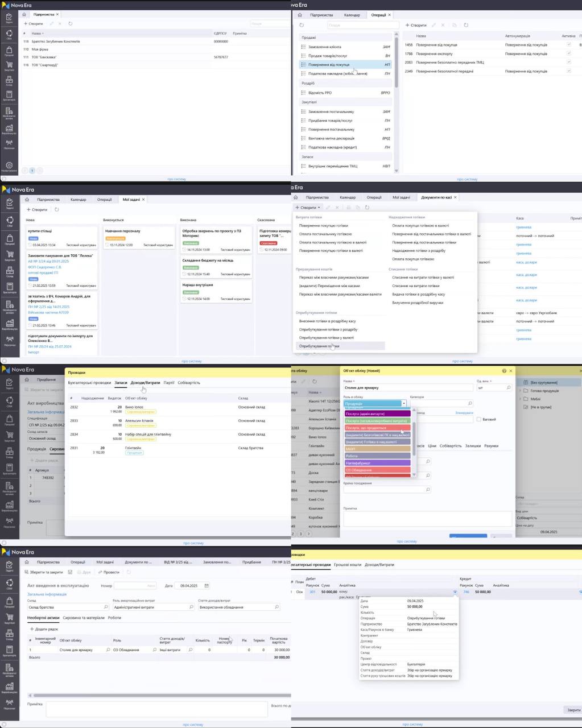Toggle the eye icon in the debit row

coord(455,592)
